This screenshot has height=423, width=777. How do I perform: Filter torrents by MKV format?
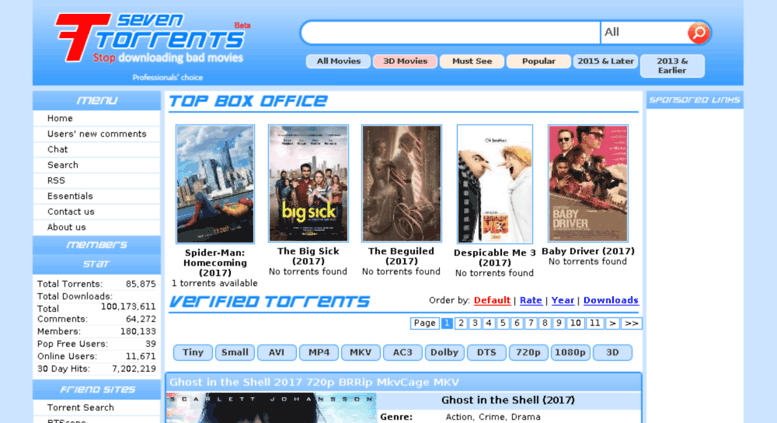coord(360,353)
